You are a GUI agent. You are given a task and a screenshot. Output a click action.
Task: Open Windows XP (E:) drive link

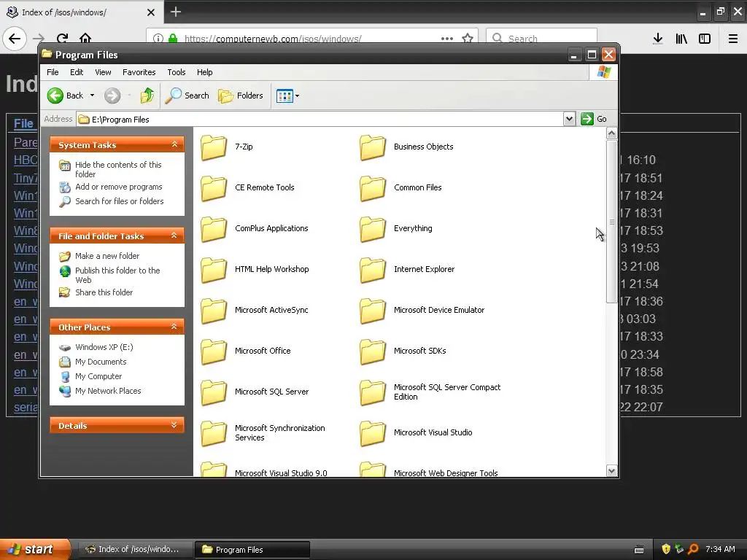pos(104,347)
